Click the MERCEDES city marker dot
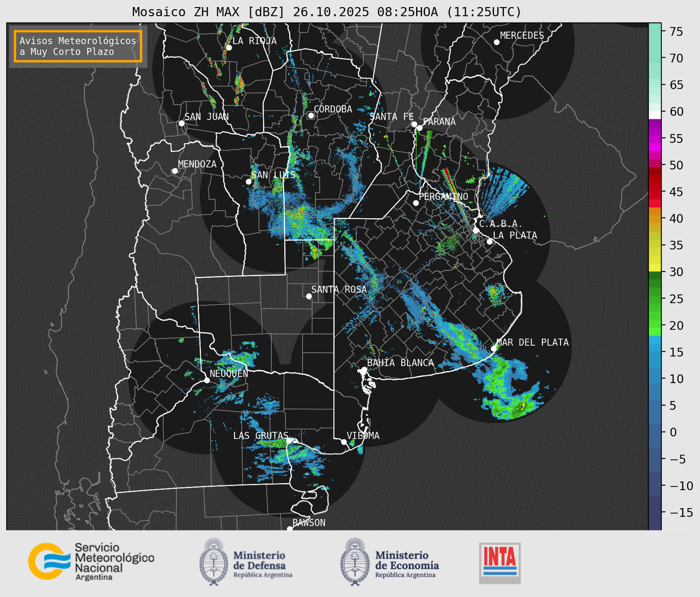 [x=497, y=42]
